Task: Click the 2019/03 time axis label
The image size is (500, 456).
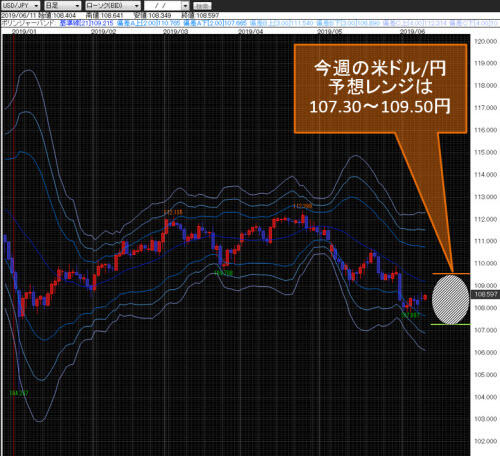Action: click(x=175, y=31)
